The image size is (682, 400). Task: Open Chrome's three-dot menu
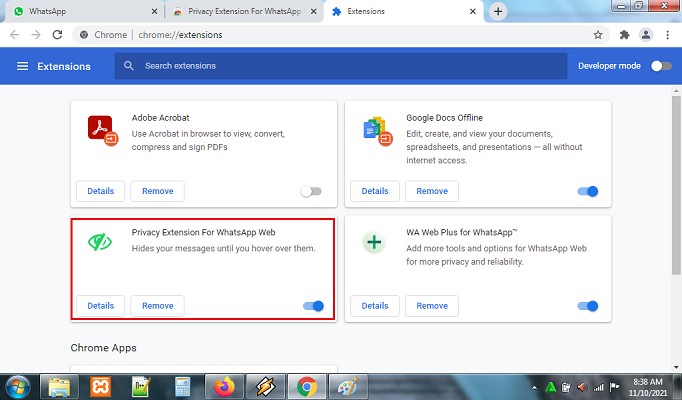point(668,35)
